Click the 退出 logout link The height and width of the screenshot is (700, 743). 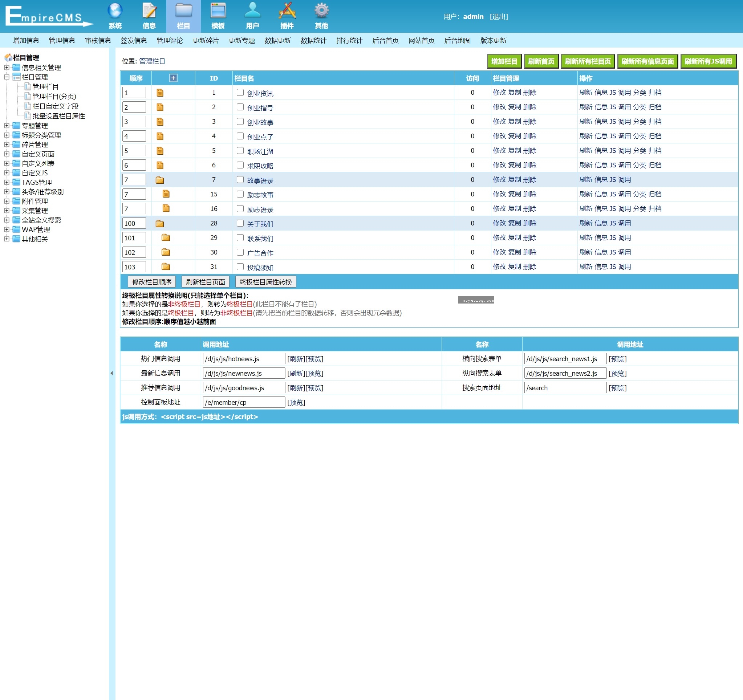499,16
